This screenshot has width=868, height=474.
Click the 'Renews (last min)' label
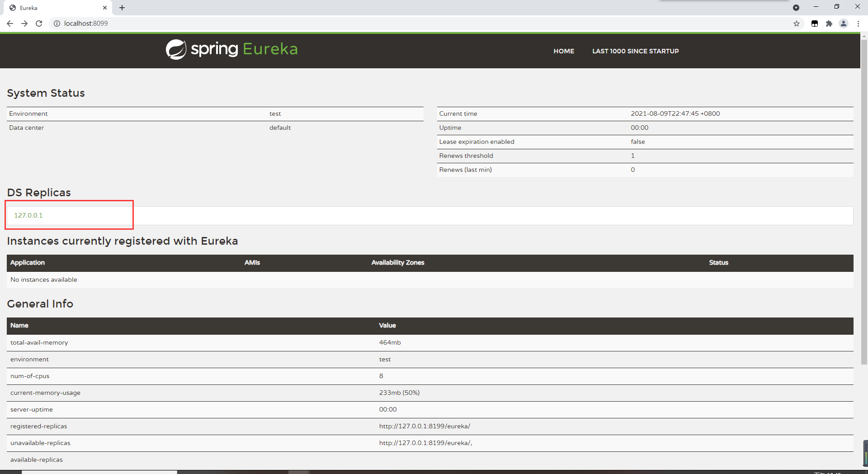(465, 170)
